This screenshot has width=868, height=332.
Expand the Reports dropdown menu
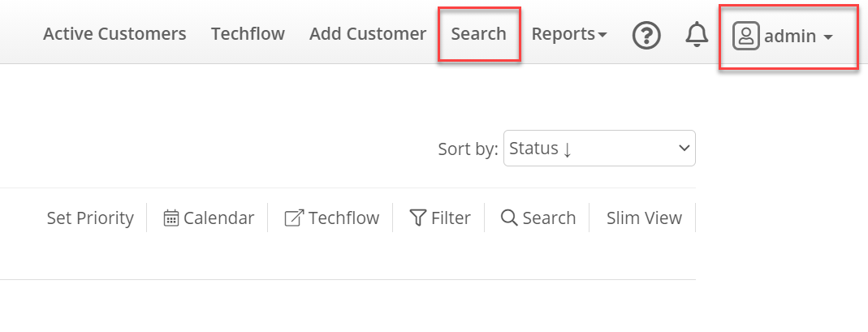click(569, 34)
